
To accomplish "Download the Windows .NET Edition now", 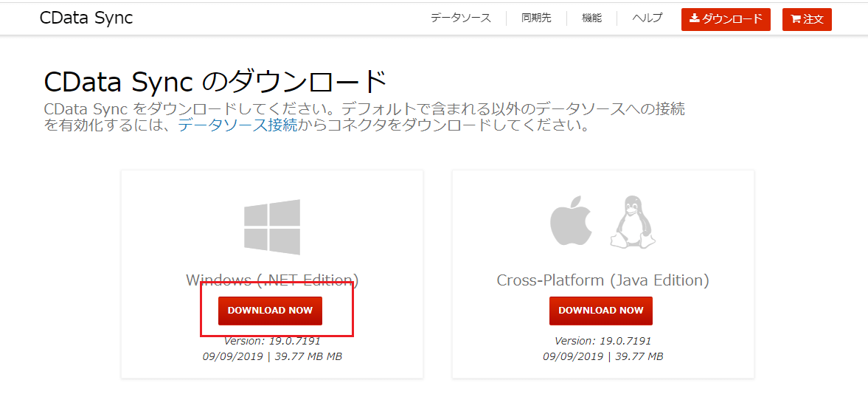I will 270,311.
